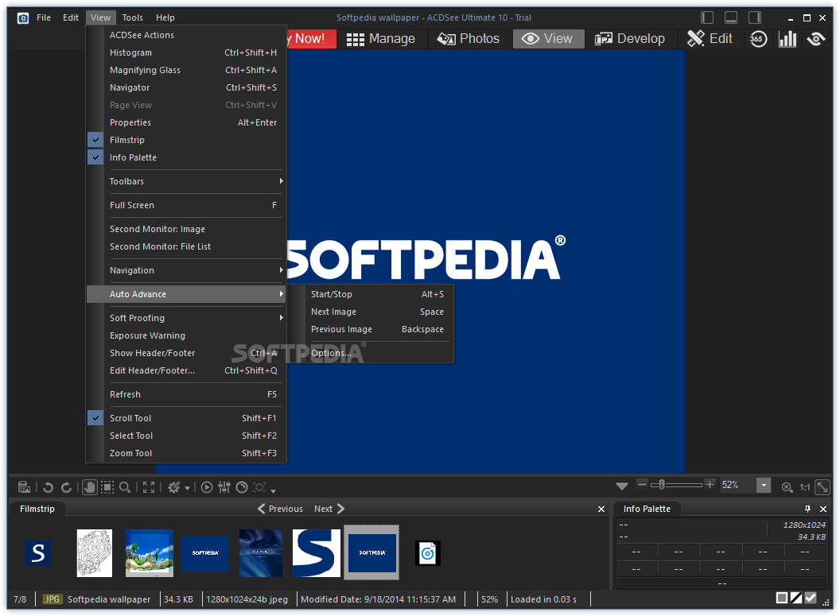Switch to Develop mode

click(630, 38)
